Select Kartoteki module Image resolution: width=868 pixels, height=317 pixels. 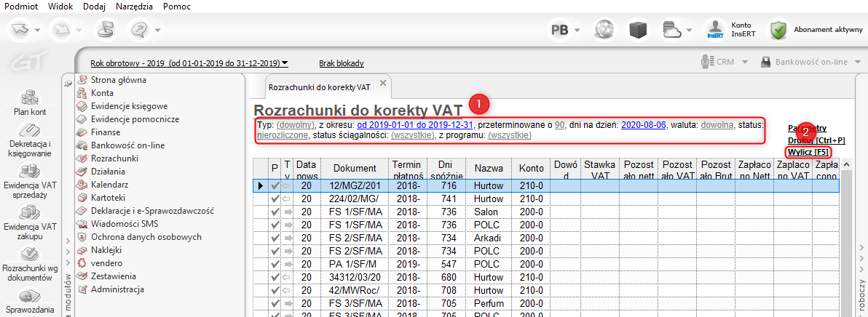(109, 197)
